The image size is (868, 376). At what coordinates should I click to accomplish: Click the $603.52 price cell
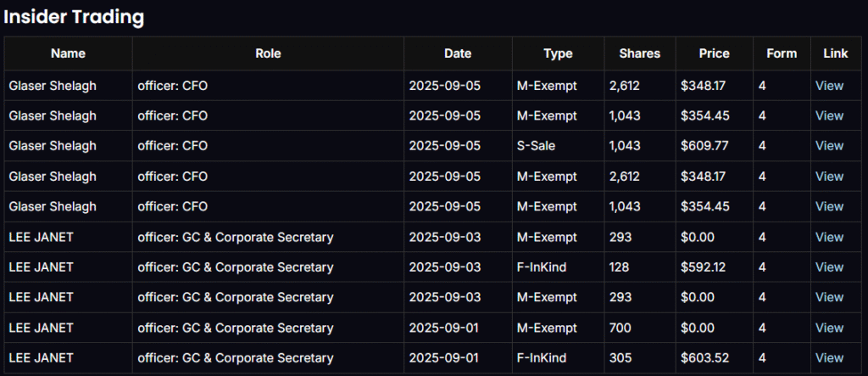(704, 358)
